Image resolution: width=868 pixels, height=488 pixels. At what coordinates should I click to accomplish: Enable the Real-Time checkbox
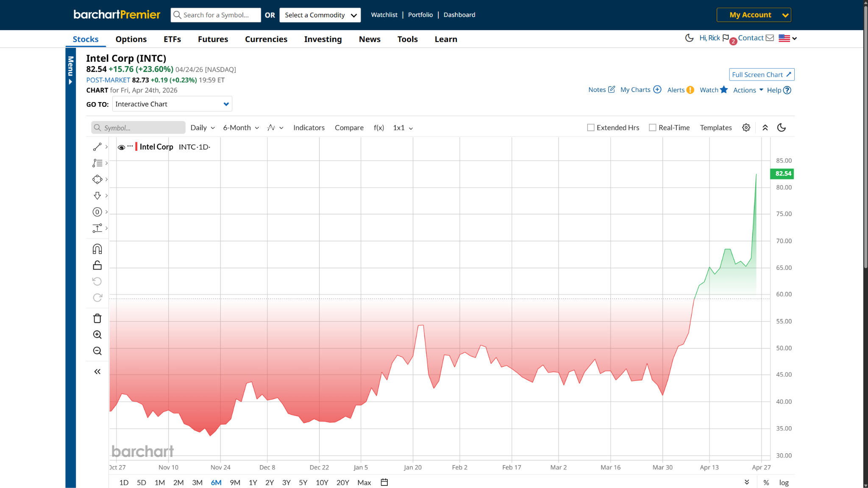pyautogui.click(x=652, y=128)
